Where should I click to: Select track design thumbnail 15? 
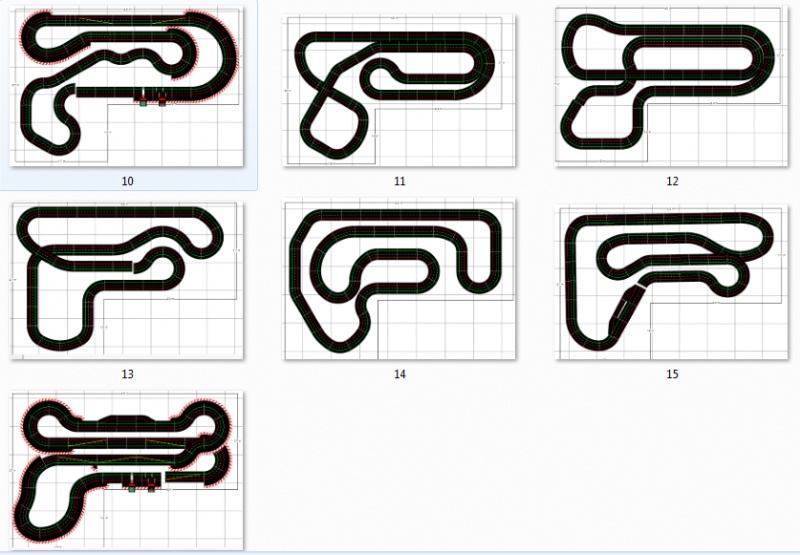click(671, 282)
